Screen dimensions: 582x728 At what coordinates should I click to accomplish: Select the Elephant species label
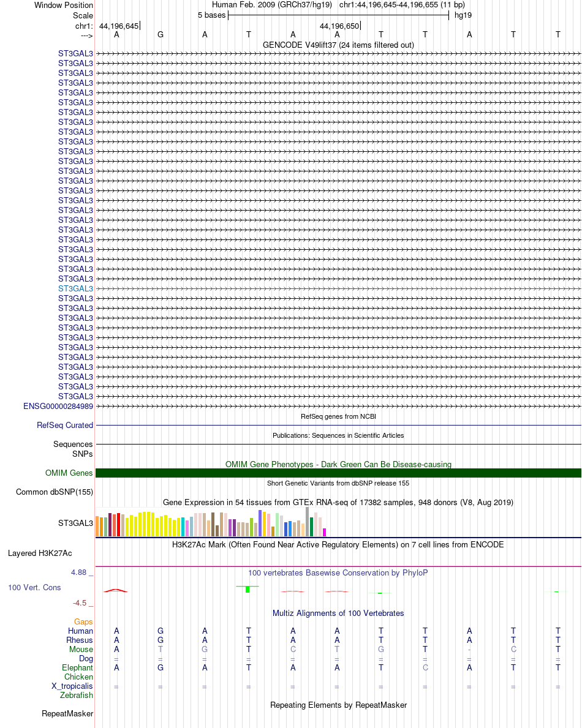[x=77, y=667]
